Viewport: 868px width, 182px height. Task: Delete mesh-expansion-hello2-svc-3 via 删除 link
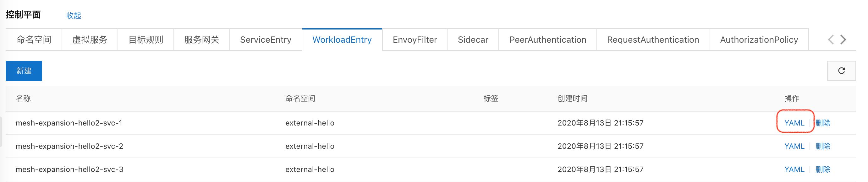822,169
